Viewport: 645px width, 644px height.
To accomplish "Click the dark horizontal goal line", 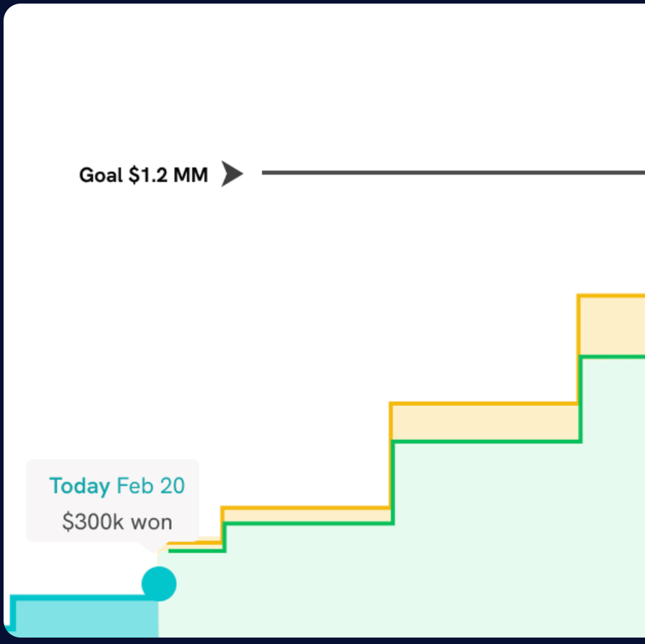I will (x=451, y=173).
